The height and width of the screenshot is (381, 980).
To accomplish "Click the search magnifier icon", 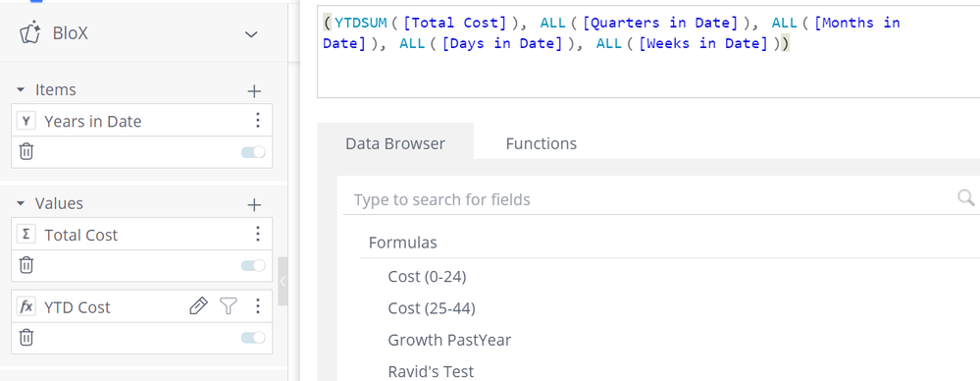I will (x=966, y=198).
